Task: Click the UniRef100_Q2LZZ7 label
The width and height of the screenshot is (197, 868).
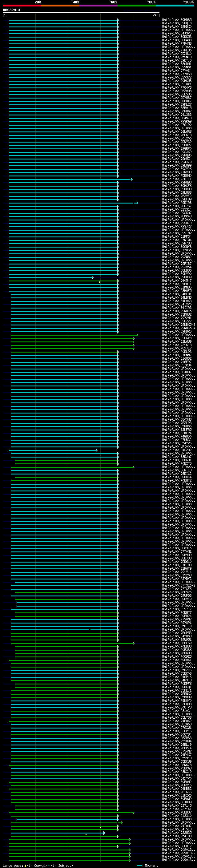Action: [x=177, y=321]
